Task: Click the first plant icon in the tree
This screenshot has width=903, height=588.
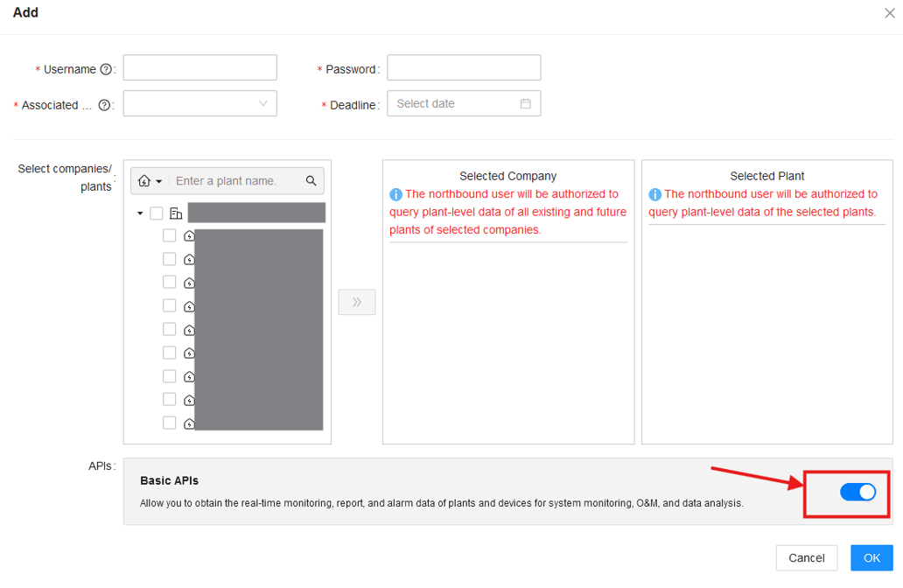Action: click(x=189, y=234)
